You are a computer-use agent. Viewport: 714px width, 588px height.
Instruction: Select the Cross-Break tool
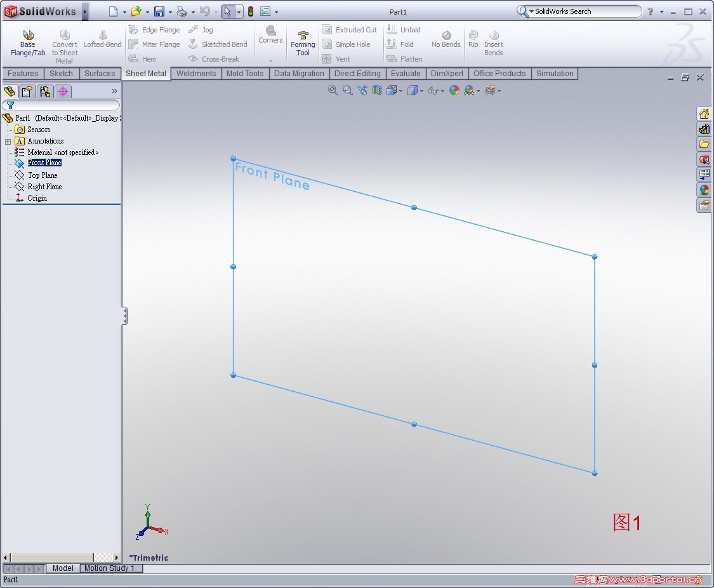(213, 59)
